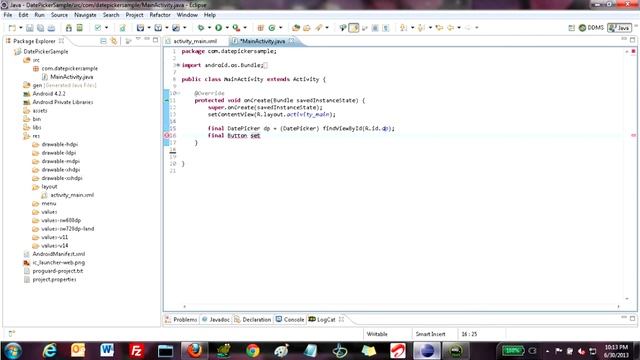Open the Back history dropdown arrow
This screenshot has width=640, height=360.
[459, 28]
